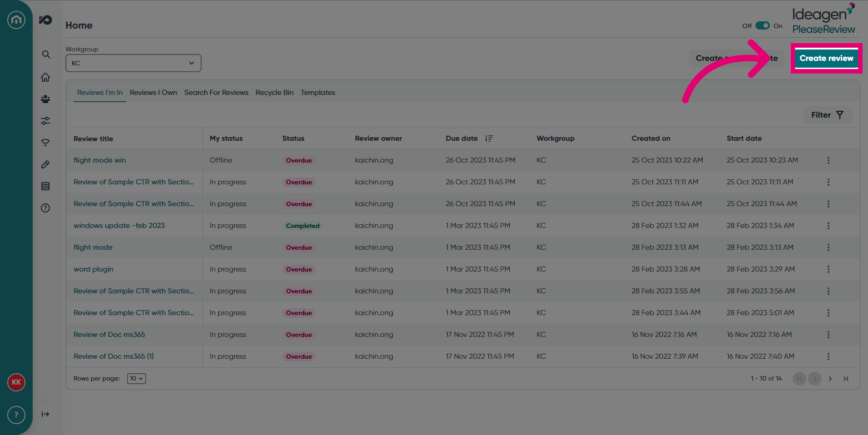Open the users group sidebar icon
This screenshot has width=868, height=435.
pos(45,99)
